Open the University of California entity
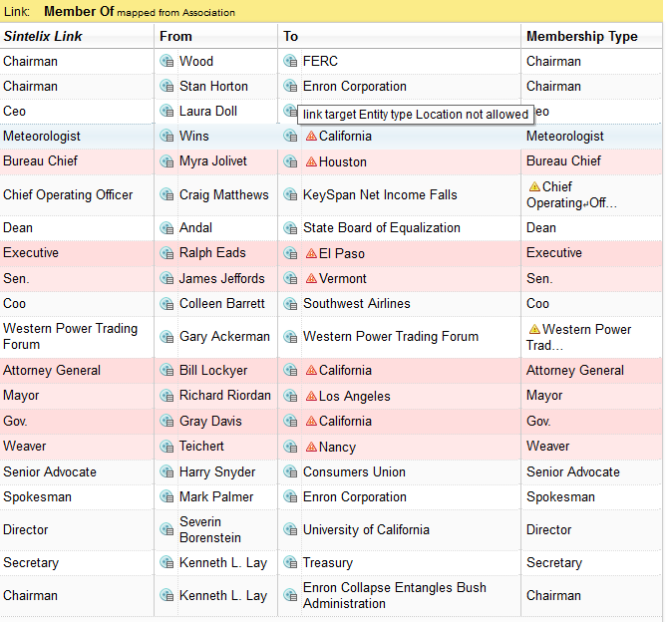Viewport: 672px width, 622px height. click(x=366, y=529)
